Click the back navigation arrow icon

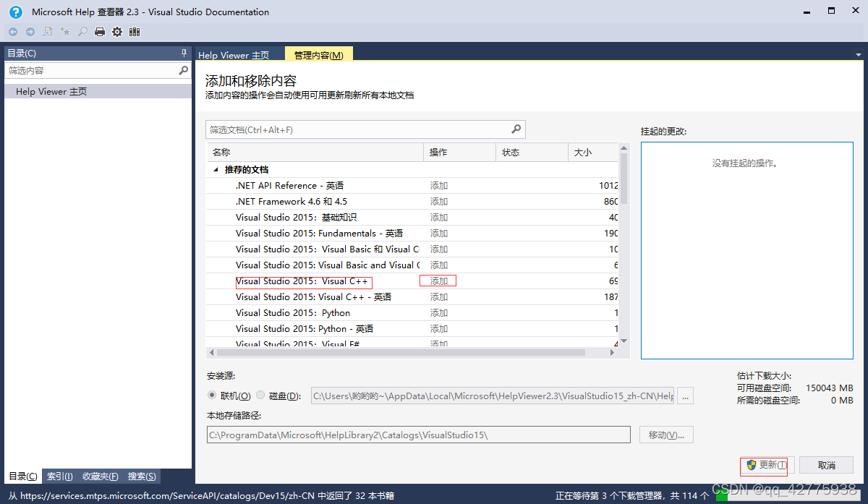[12, 32]
